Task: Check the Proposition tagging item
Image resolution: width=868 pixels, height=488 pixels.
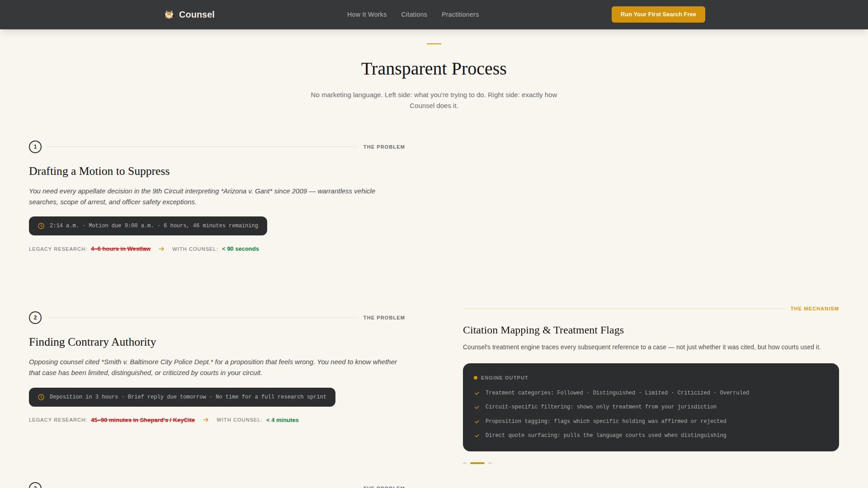Action: (606, 421)
